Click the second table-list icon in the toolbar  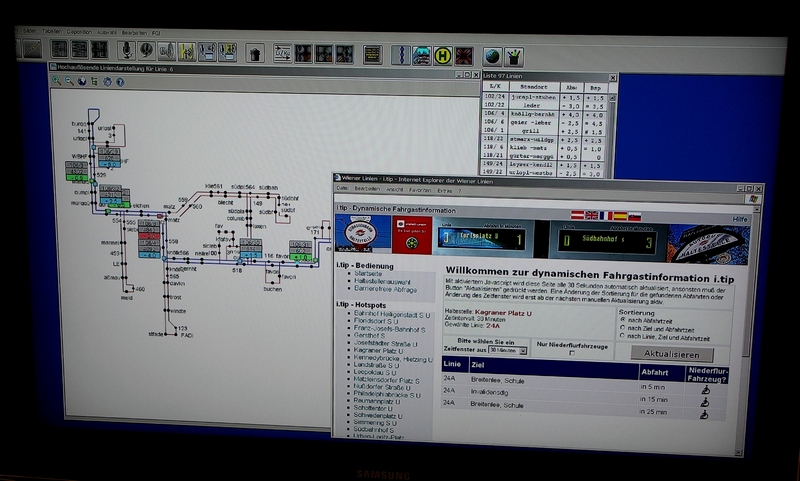[80, 49]
